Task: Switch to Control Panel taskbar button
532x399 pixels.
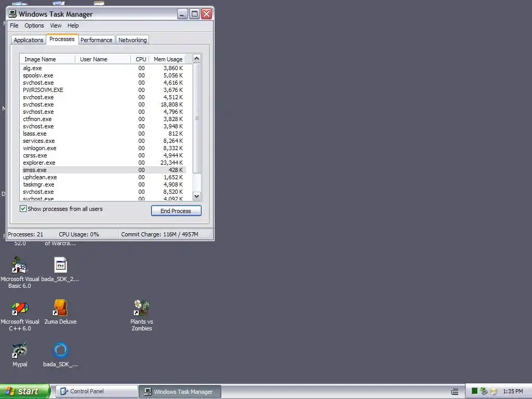Action: click(x=97, y=392)
